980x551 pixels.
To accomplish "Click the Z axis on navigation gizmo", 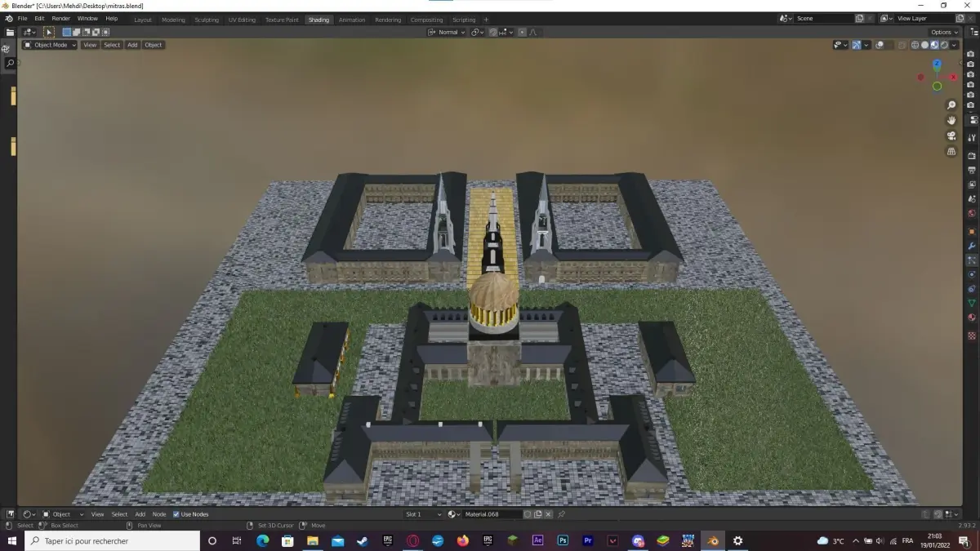I will [937, 64].
